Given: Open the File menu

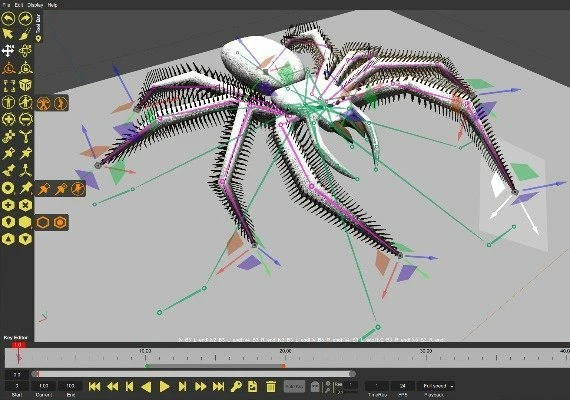Looking at the screenshot, I should click(6, 5).
